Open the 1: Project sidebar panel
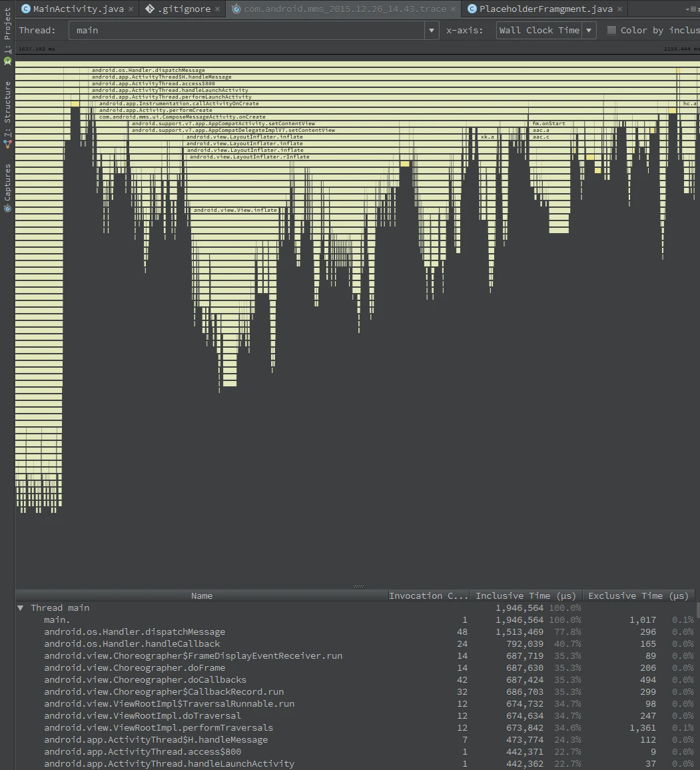 (x=7, y=27)
